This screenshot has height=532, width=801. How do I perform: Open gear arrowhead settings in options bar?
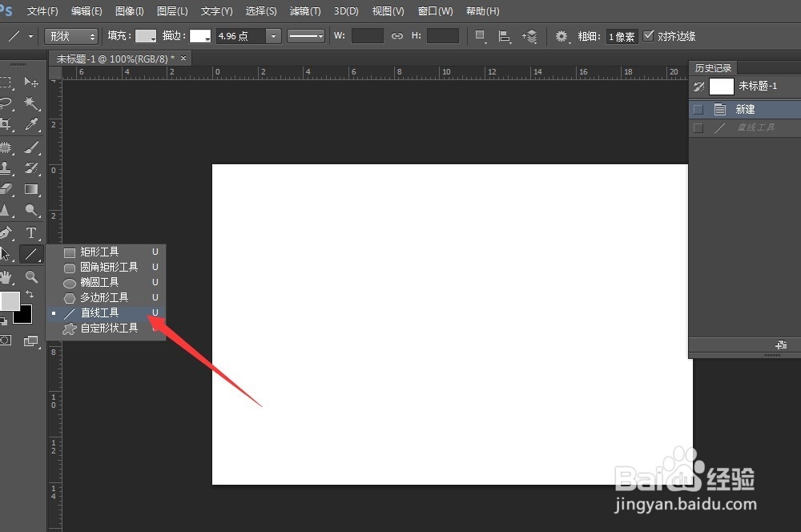pos(562,36)
